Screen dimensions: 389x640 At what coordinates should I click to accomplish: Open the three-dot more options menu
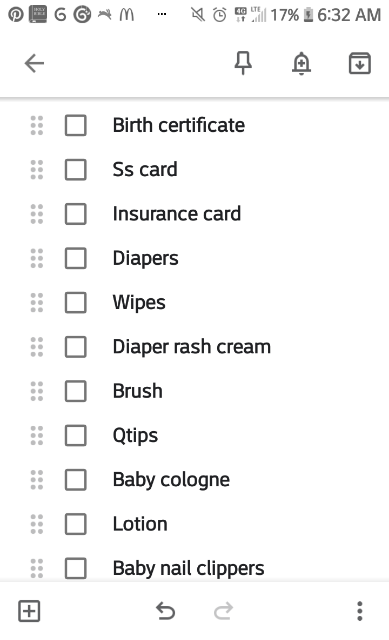[360, 611]
